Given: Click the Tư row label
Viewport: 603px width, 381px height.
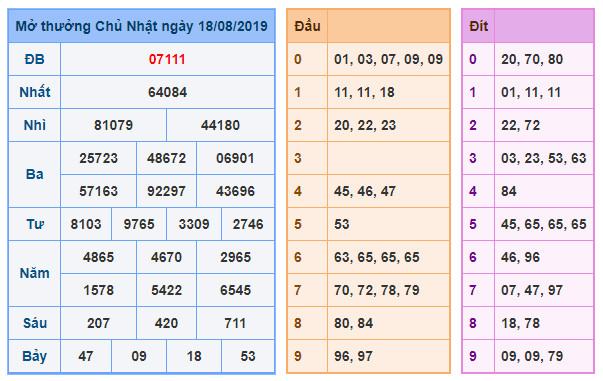Looking at the screenshot, I should click(x=35, y=224).
